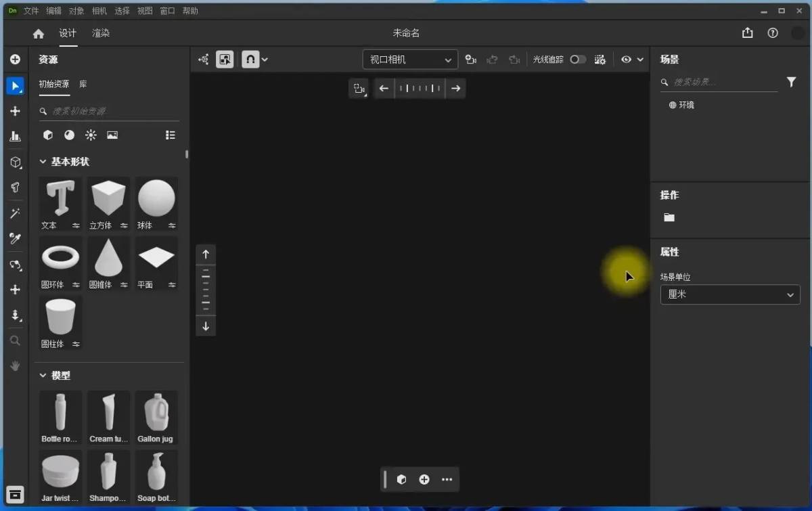Add the 立方体 cube shape thumbnail
812x511 pixels.
108,198
